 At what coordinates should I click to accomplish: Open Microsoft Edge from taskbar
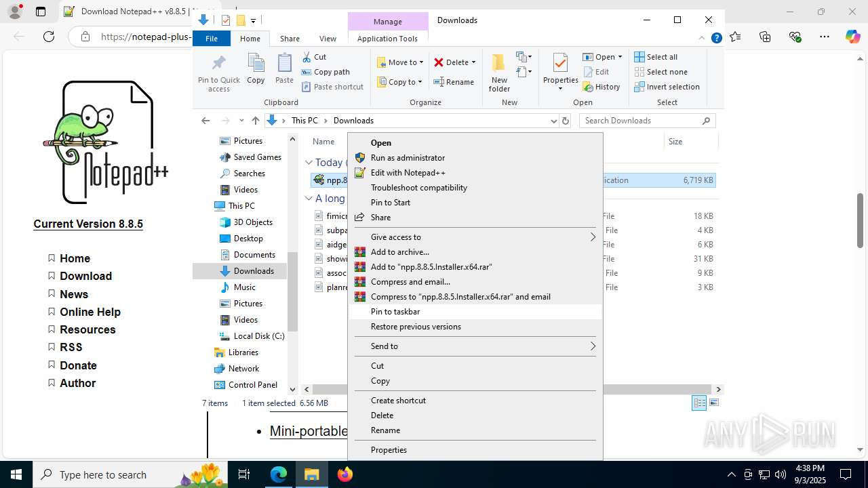tap(279, 474)
